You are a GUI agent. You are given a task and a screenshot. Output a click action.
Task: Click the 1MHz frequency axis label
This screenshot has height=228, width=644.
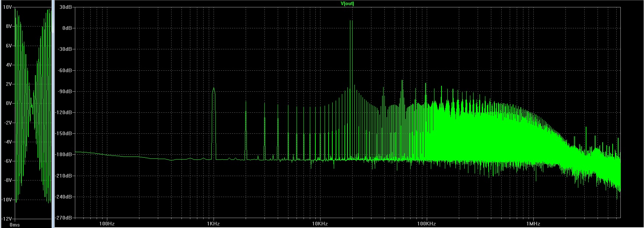(x=533, y=224)
